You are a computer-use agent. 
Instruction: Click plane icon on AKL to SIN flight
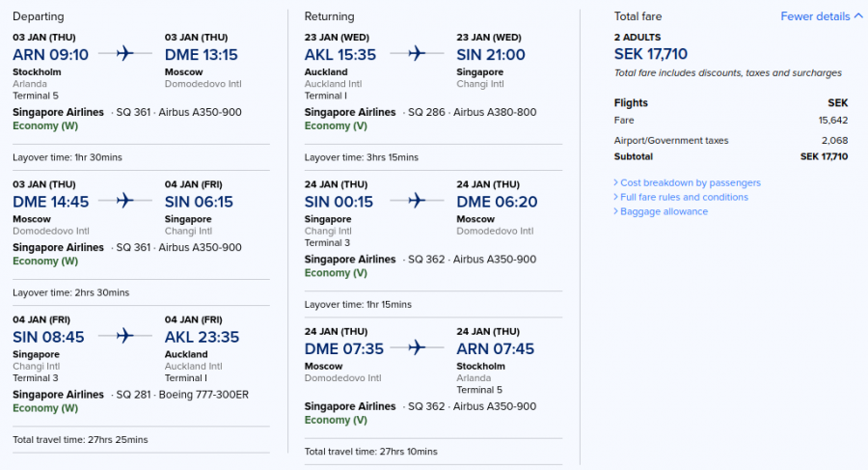(x=417, y=54)
